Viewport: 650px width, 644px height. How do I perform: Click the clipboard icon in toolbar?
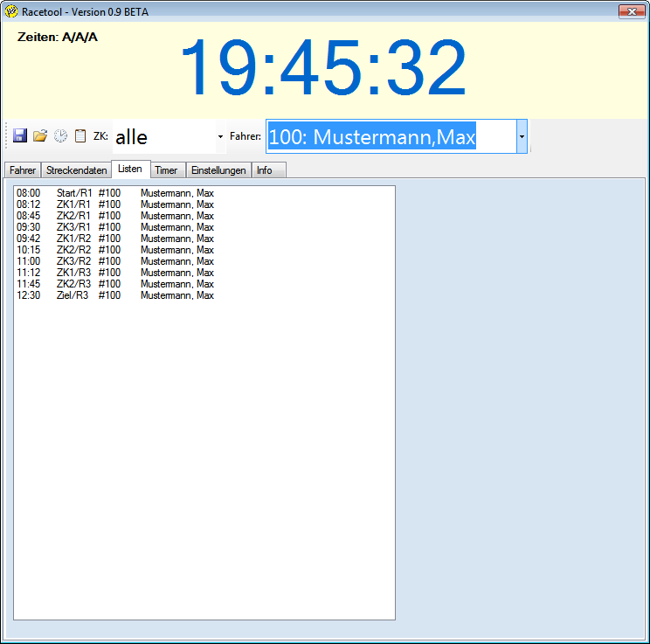click(x=80, y=135)
